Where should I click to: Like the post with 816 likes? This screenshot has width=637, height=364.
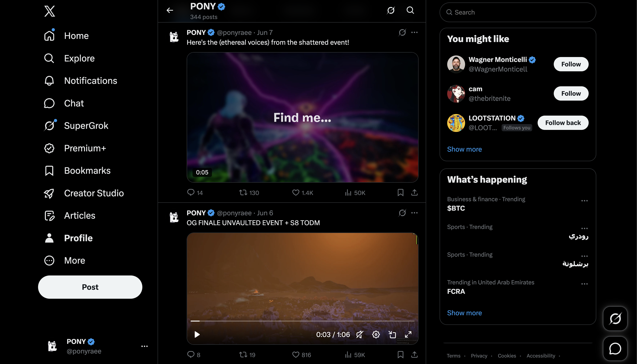coord(301,355)
